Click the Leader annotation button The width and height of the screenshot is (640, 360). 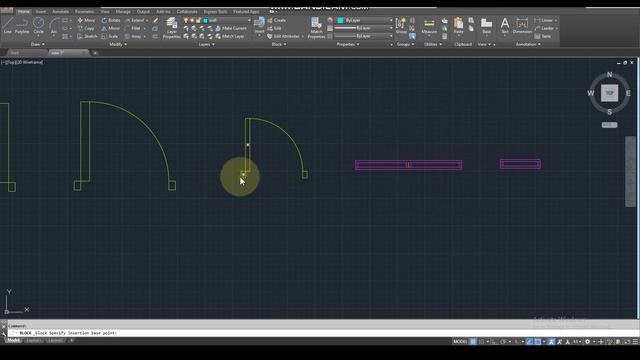(544, 28)
